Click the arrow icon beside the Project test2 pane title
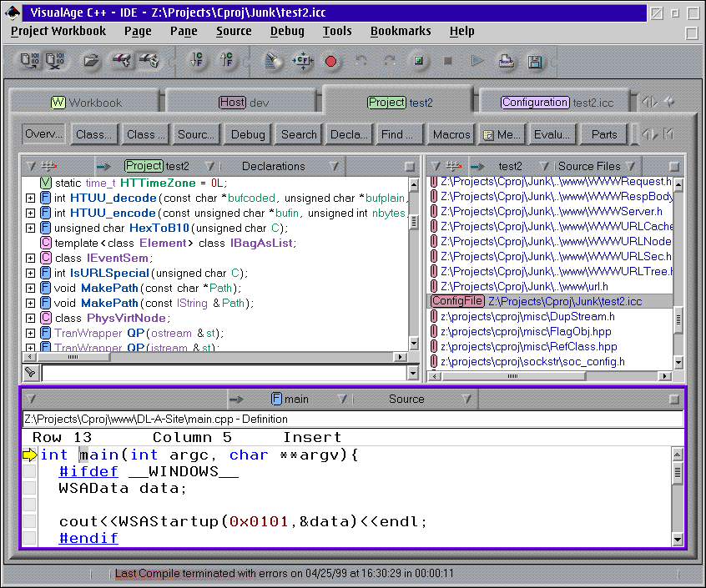The width and height of the screenshot is (706, 588). pos(103,167)
